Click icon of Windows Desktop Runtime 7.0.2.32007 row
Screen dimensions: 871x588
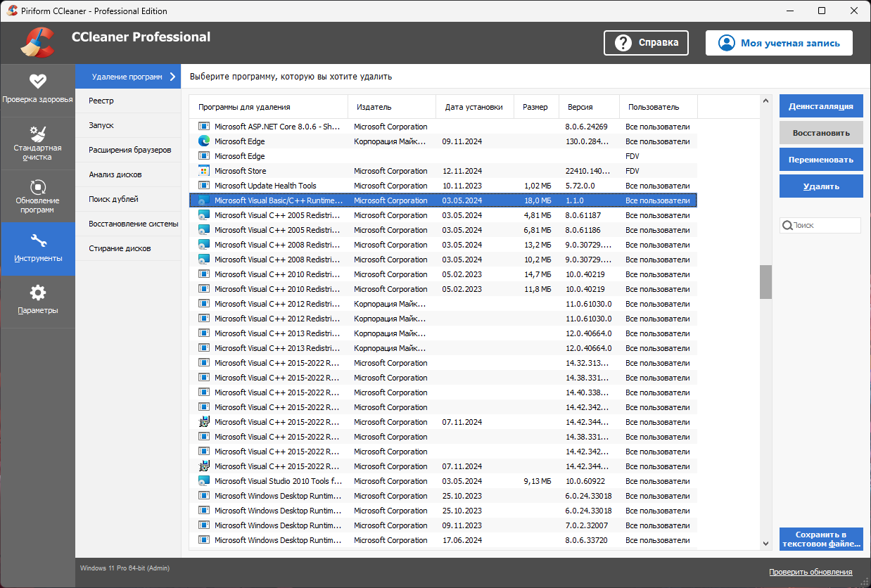click(x=204, y=525)
